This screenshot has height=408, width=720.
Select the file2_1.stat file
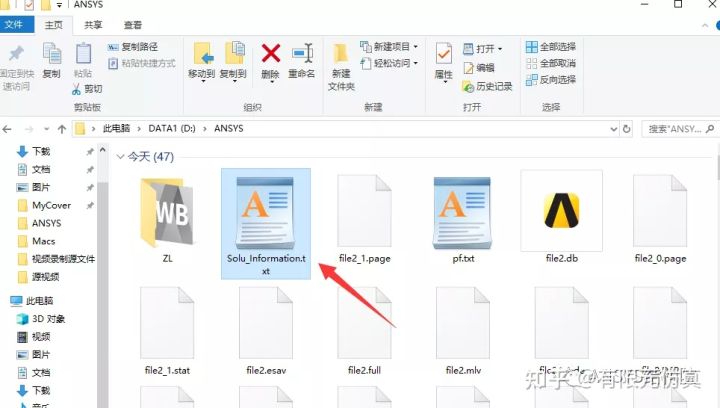tap(167, 331)
